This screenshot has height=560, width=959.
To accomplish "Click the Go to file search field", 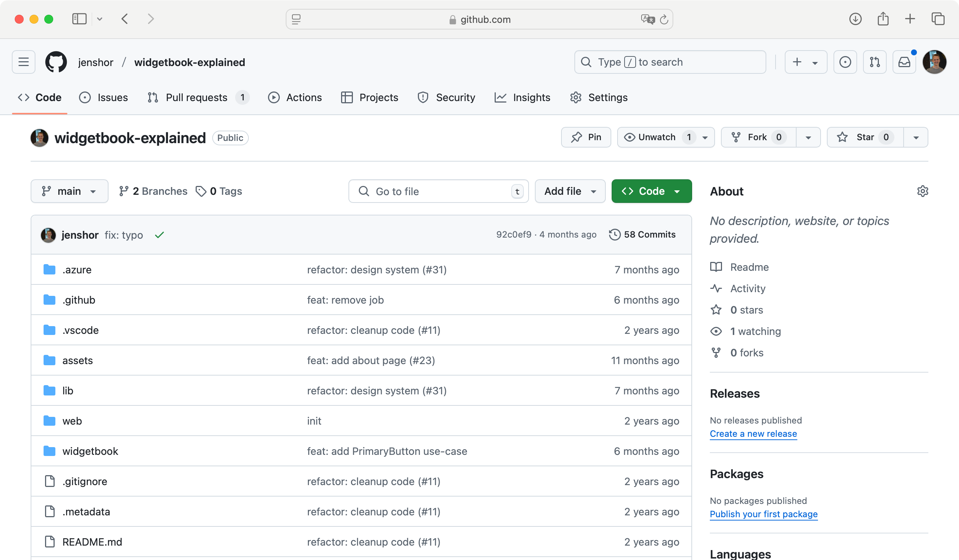I will pyautogui.click(x=438, y=191).
